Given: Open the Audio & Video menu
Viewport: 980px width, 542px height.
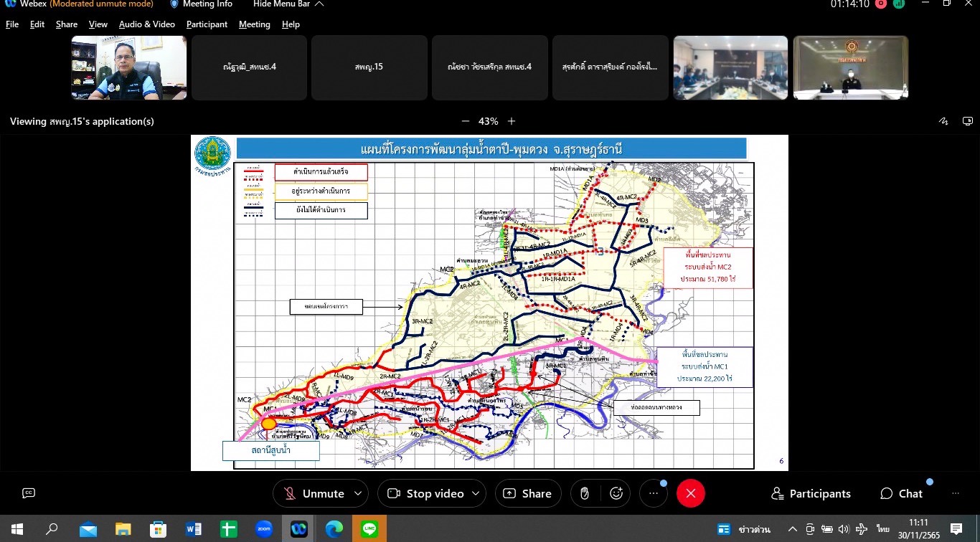Looking at the screenshot, I should [147, 24].
